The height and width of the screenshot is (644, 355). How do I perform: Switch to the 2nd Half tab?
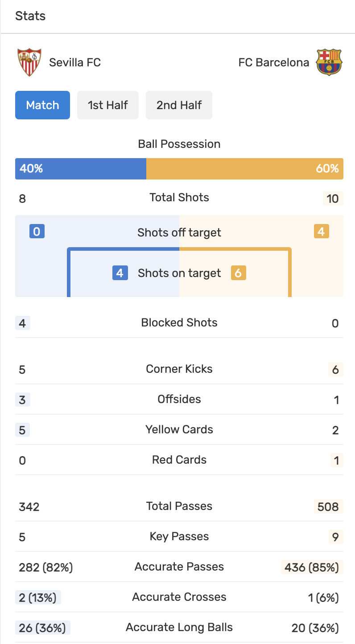point(179,105)
